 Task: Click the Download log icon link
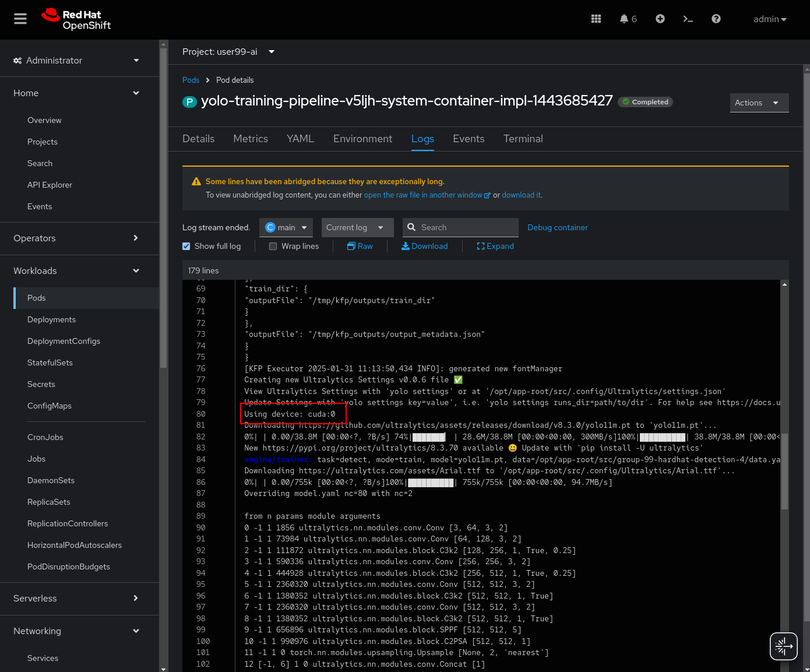pos(425,246)
